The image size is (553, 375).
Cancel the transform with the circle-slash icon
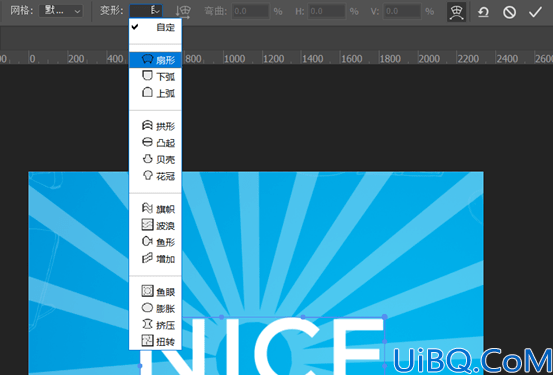click(509, 13)
